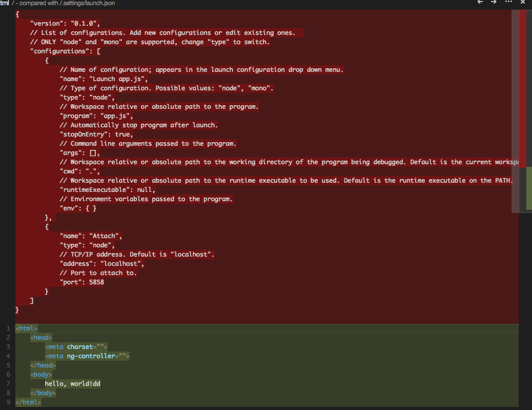Go to previous change arrow
The width and height of the screenshot is (532, 410).
point(480,3)
